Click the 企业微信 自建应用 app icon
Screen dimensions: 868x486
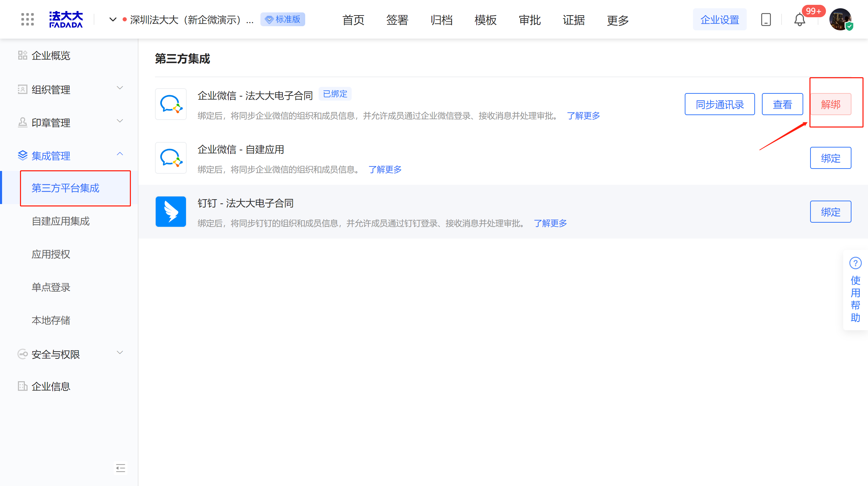click(x=171, y=158)
